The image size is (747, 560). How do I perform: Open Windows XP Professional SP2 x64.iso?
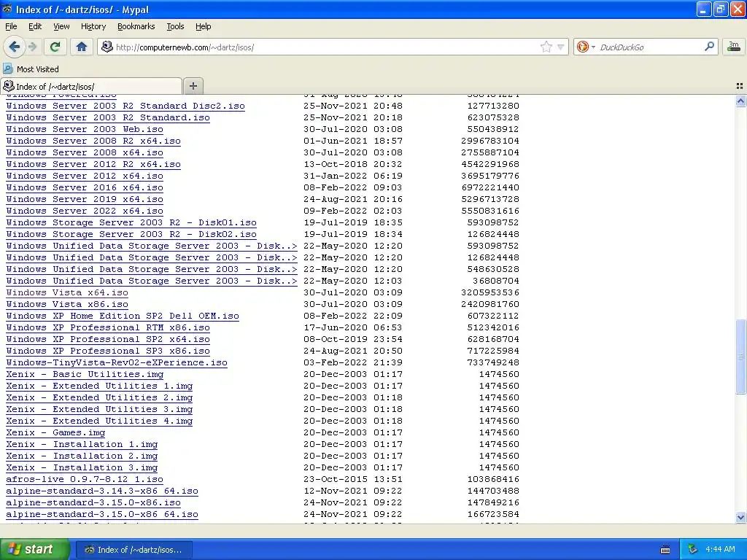pyautogui.click(x=108, y=339)
